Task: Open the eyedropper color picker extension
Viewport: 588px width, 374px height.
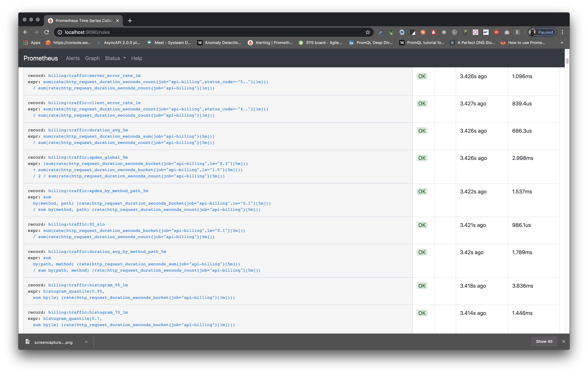Action: [381, 32]
